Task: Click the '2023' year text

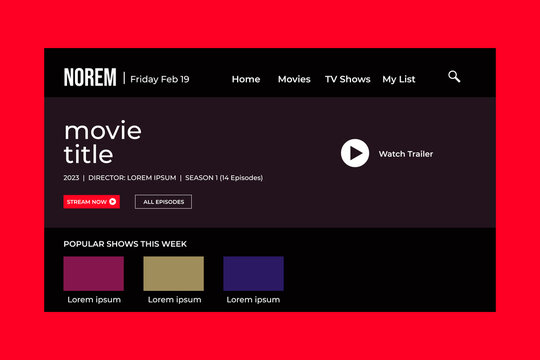Action: (71, 178)
